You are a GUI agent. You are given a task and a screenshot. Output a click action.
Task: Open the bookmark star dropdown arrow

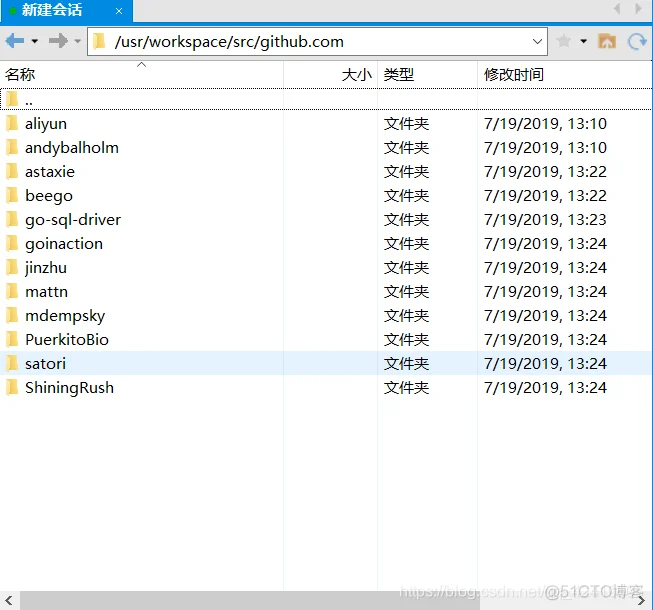(583, 41)
